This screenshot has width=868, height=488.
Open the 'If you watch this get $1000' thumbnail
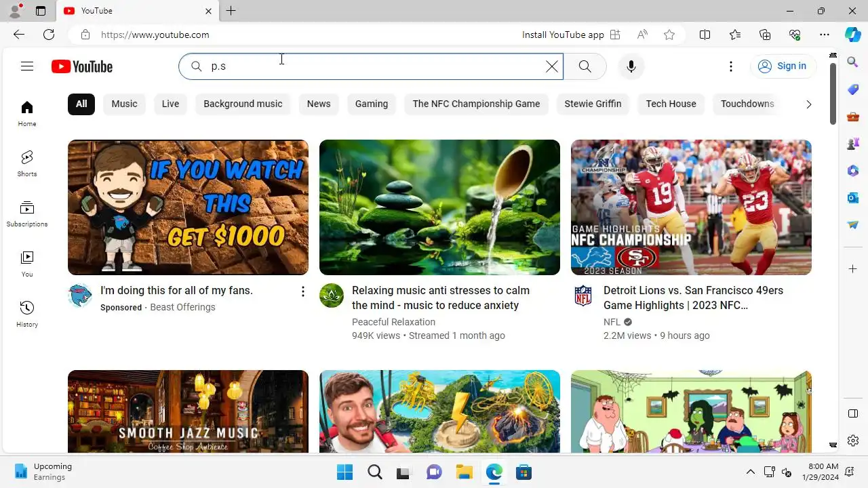(188, 207)
